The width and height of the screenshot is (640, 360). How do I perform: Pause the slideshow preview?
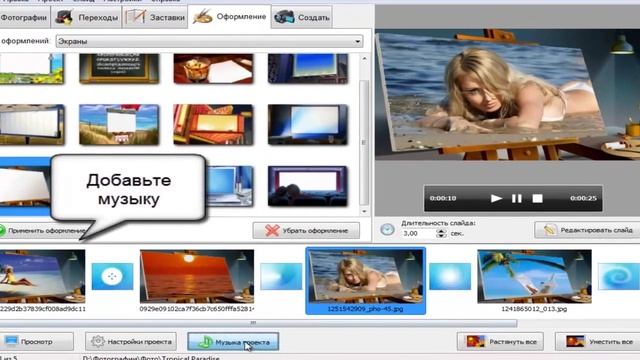517,198
